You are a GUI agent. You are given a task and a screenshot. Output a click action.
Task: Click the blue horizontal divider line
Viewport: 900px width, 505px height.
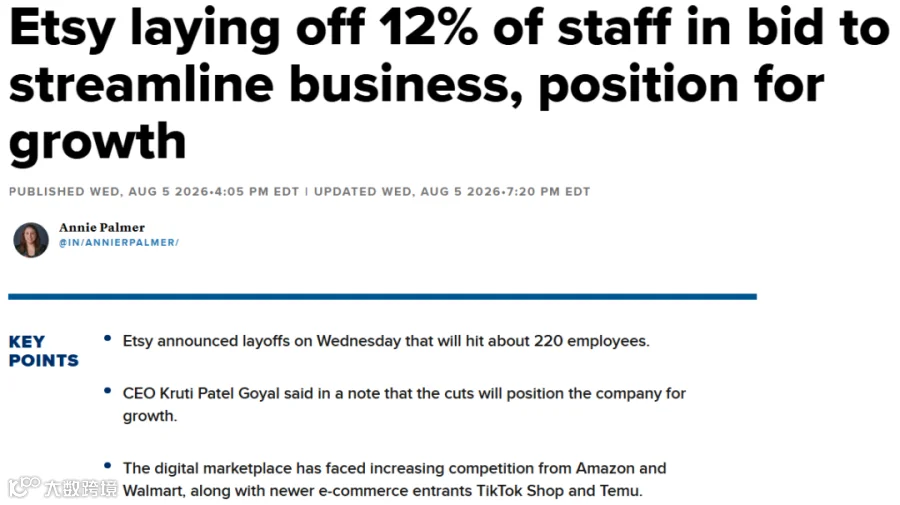382,297
